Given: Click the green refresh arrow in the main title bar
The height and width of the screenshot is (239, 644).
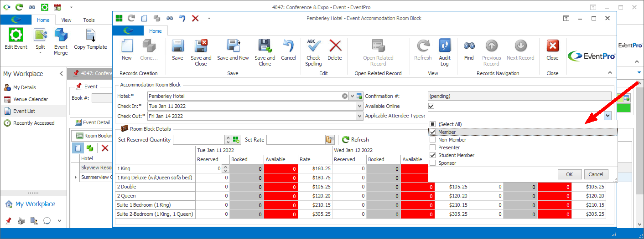Looking at the screenshot, I should pyautogui.click(x=19, y=7).
